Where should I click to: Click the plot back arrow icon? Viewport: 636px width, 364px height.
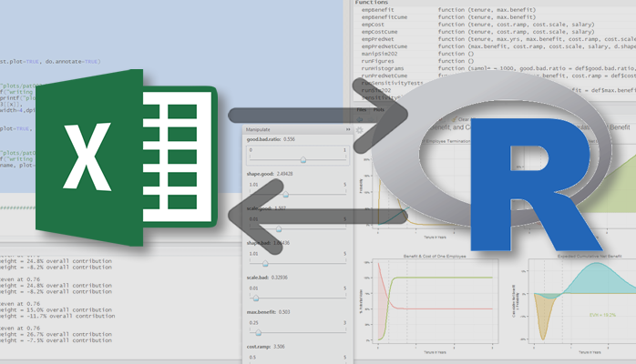coord(359,119)
